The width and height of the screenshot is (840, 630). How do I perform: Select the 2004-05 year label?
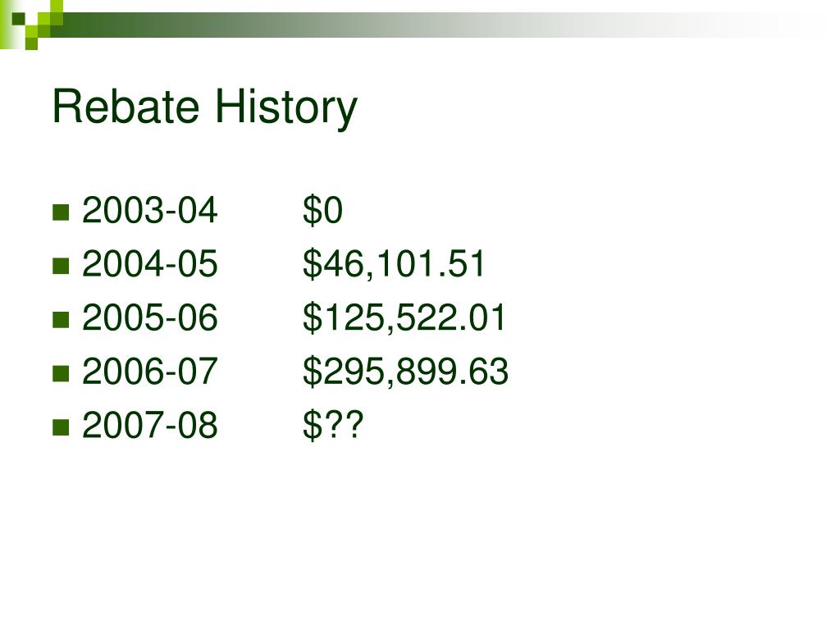point(149,263)
